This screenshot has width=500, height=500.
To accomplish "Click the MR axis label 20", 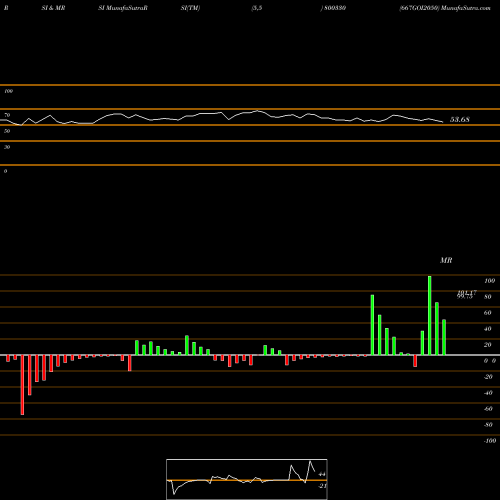I will click(488, 345).
